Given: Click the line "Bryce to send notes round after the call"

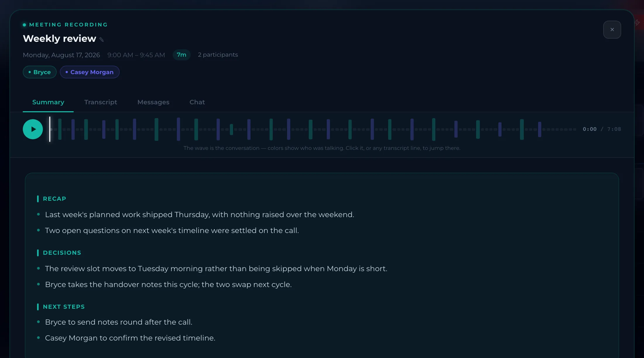Looking at the screenshot, I should coord(119,322).
